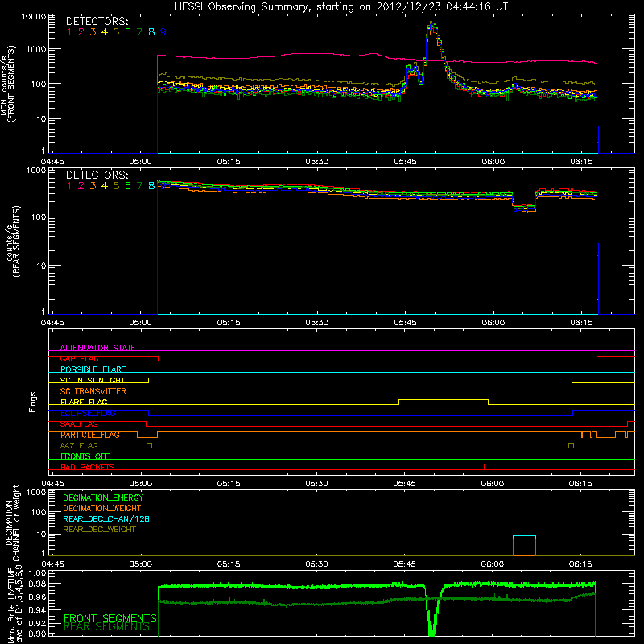Screen dimensions: 644x644
Task: Click the GAP_FLAG label
Action: (79, 358)
